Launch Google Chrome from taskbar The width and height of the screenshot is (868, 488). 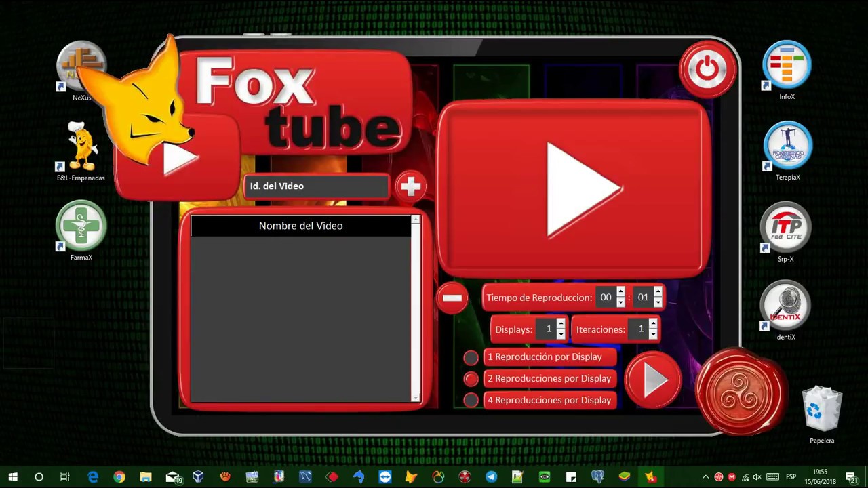(119, 477)
